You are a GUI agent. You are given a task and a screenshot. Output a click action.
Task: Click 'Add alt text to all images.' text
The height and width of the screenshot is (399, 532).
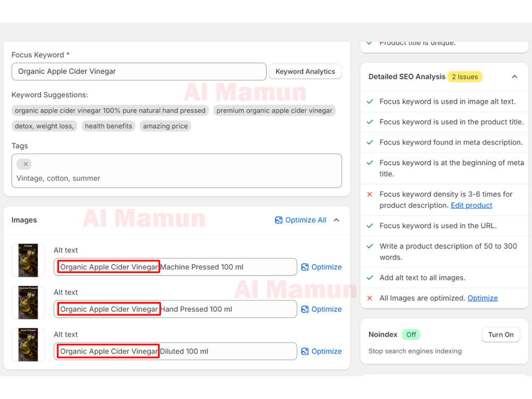(x=422, y=278)
